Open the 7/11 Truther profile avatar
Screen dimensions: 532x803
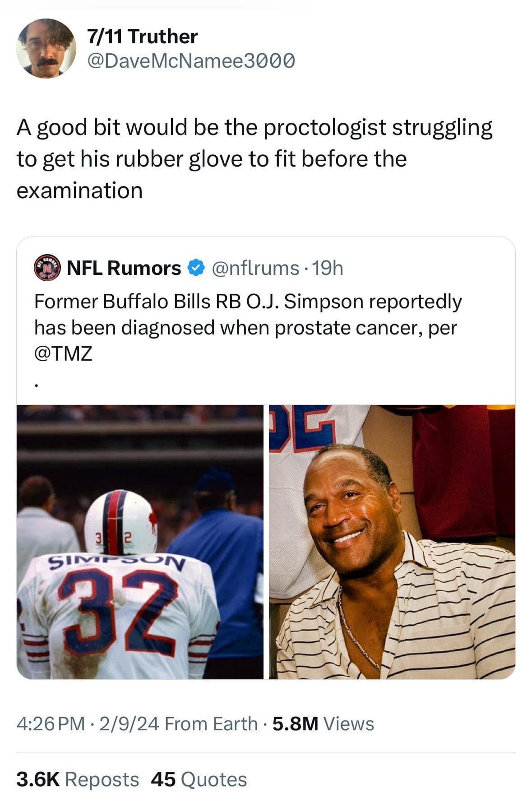pos(46,48)
